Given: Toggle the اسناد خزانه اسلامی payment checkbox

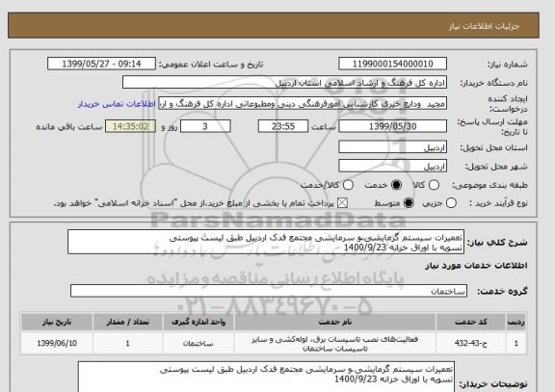Looking at the screenshot, I should pyautogui.click(x=342, y=203).
